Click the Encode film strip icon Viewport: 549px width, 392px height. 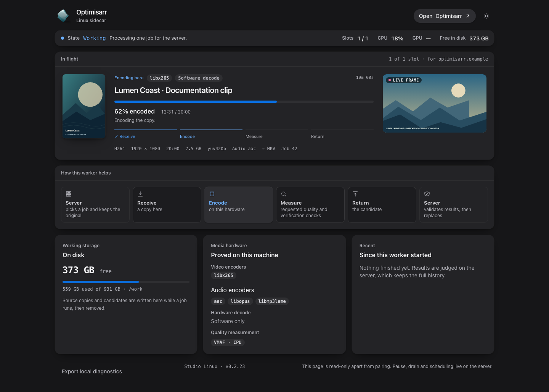click(x=212, y=194)
